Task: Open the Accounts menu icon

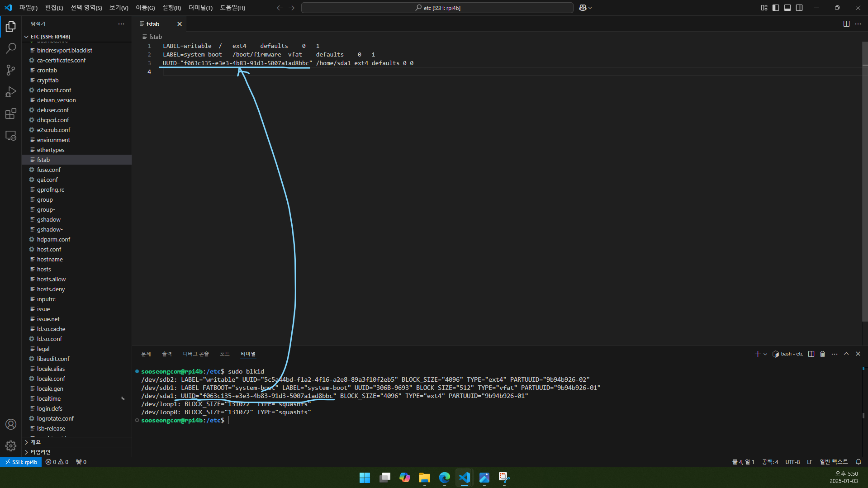Action: [11, 424]
